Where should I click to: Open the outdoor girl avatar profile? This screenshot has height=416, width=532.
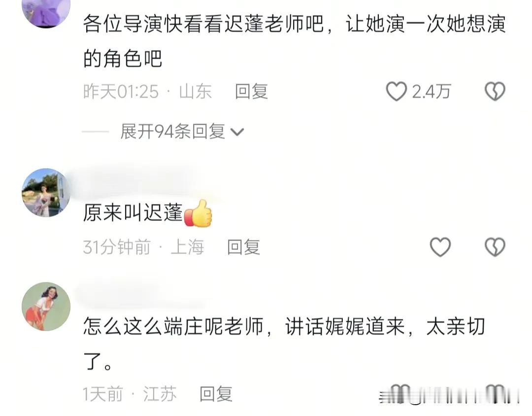coord(46,193)
